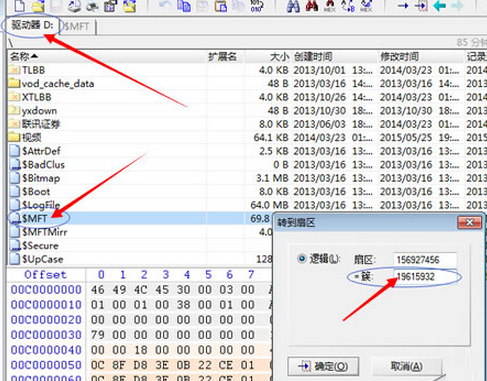Image resolution: width=487 pixels, height=381 pixels.
Task: Click the Go To Offset arrow icon
Action: 403,6
